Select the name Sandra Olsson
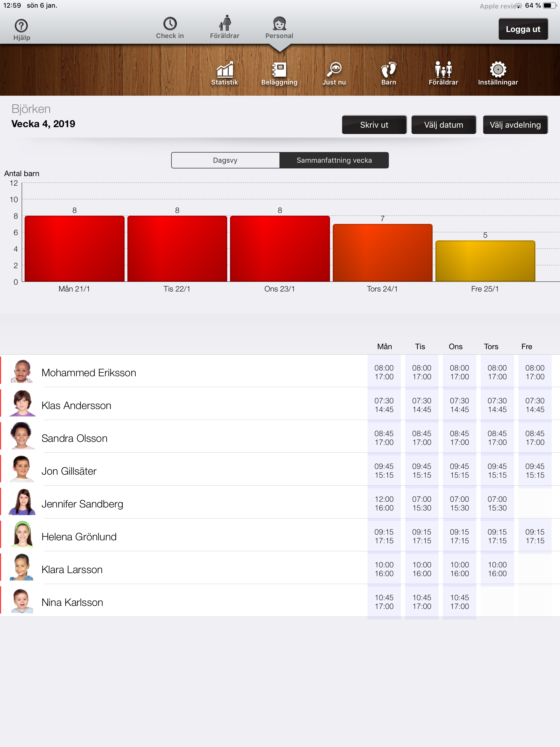Screen dimensions: 560x747 (x=74, y=438)
